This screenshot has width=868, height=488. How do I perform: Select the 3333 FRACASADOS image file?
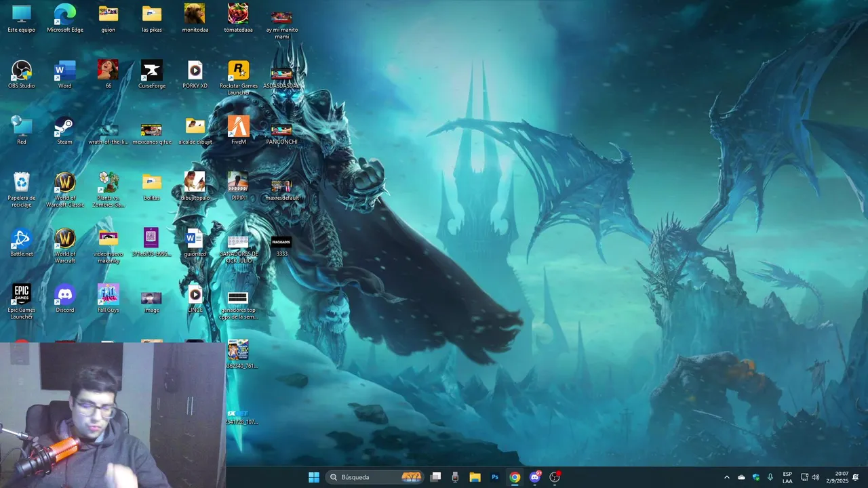(282, 245)
